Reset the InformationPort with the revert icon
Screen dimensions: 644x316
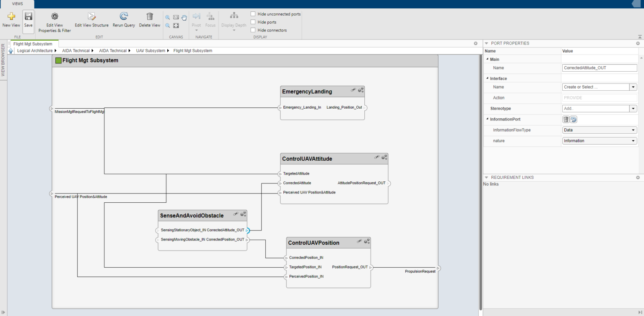tap(573, 119)
